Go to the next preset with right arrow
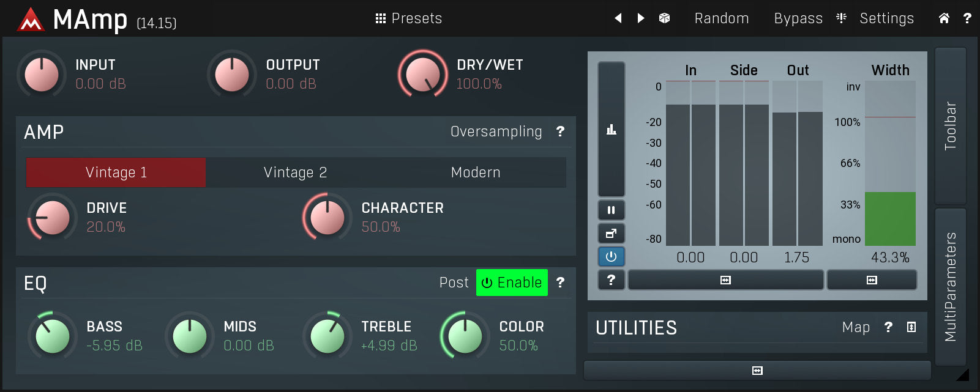This screenshot has height=392, width=980. pos(641,18)
